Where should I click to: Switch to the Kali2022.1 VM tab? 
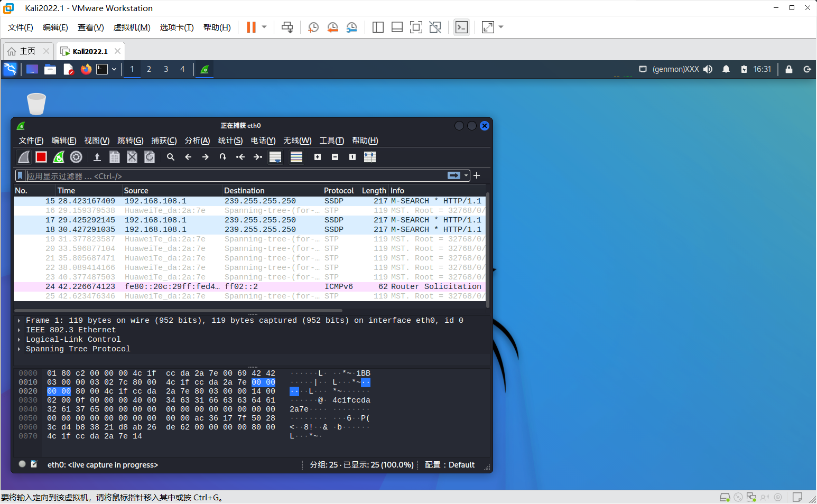point(90,51)
